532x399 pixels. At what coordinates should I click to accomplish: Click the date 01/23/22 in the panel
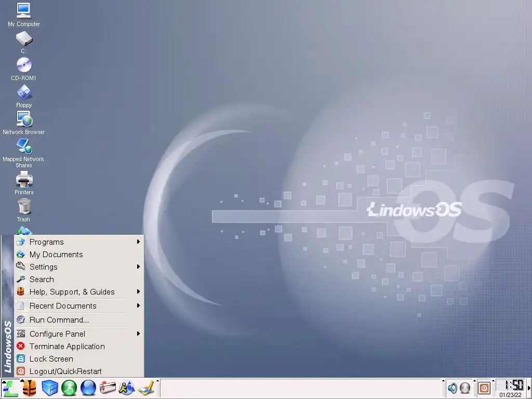point(510,395)
